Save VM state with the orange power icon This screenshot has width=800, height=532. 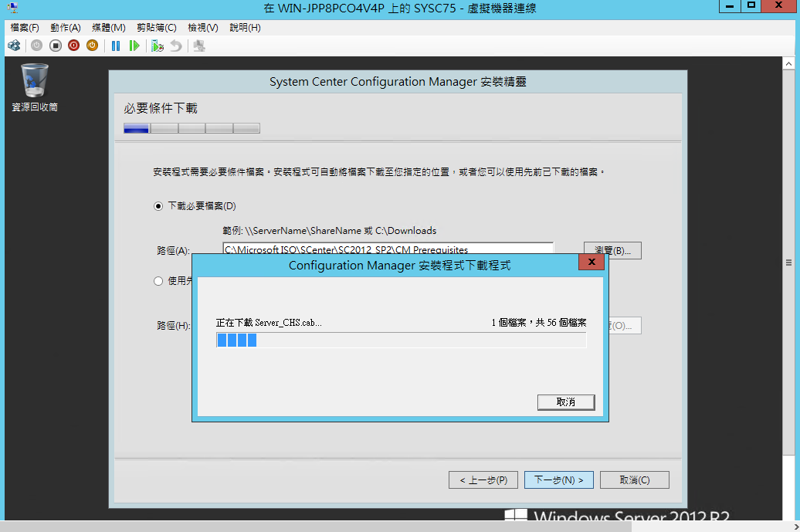[93, 46]
